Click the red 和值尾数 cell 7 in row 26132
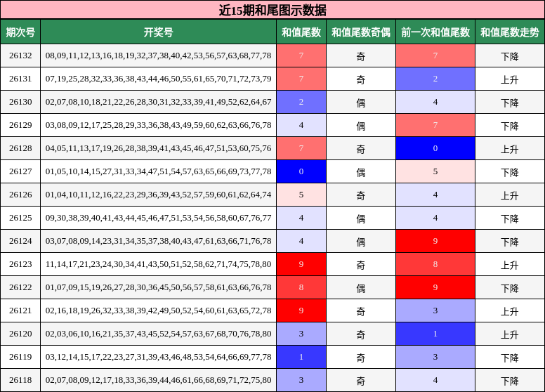Screen dimensions: 545x392 pyautogui.click(x=301, y=55)
